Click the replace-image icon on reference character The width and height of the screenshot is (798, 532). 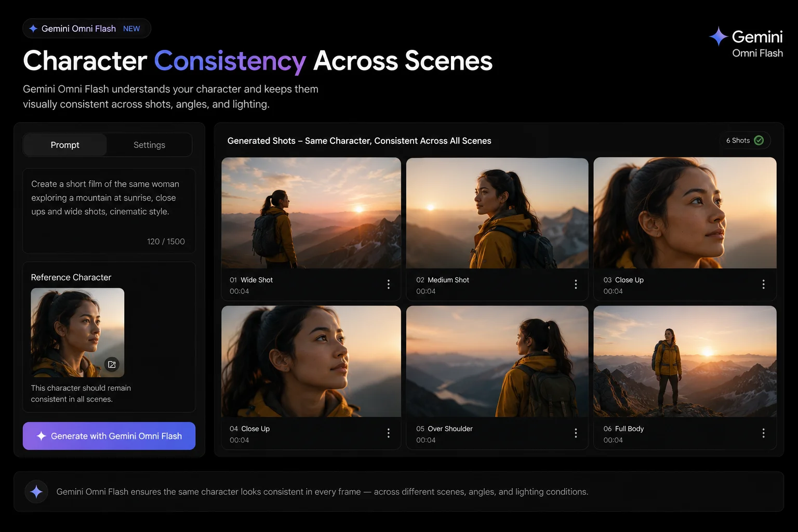(x=112, y=365)
